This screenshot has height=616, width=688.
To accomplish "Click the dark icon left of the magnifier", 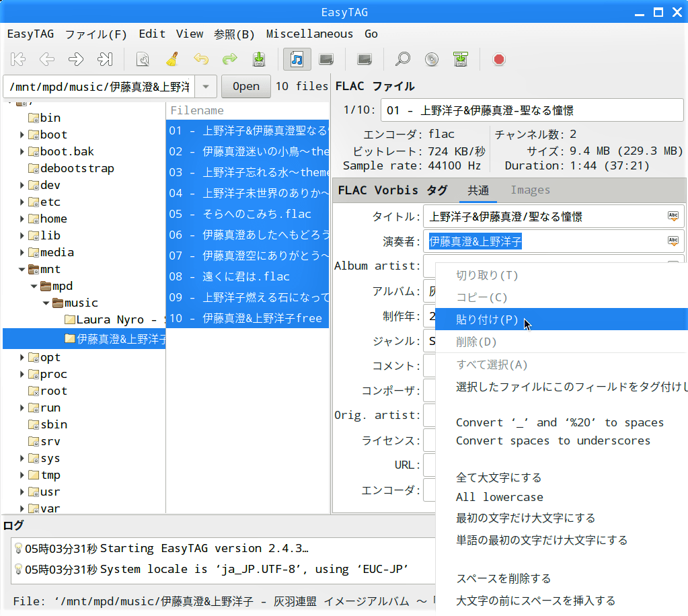I will [x=365, y=59].
